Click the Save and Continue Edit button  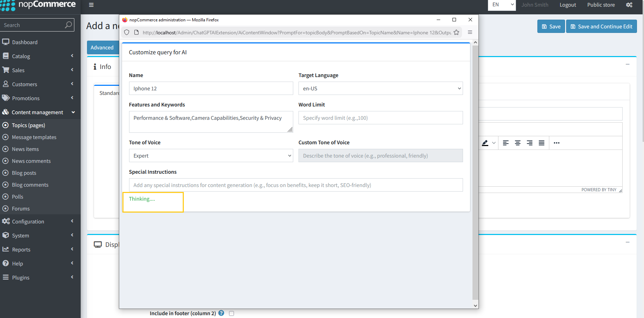pyautogui.click(x=601, y=26)
